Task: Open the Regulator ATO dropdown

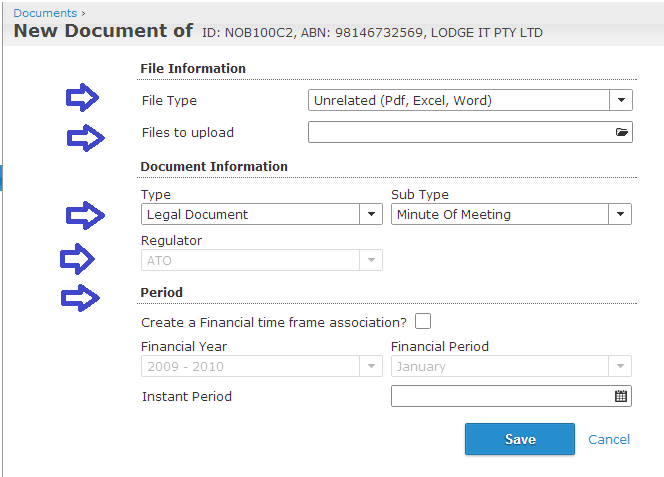Action: point(262,260)
